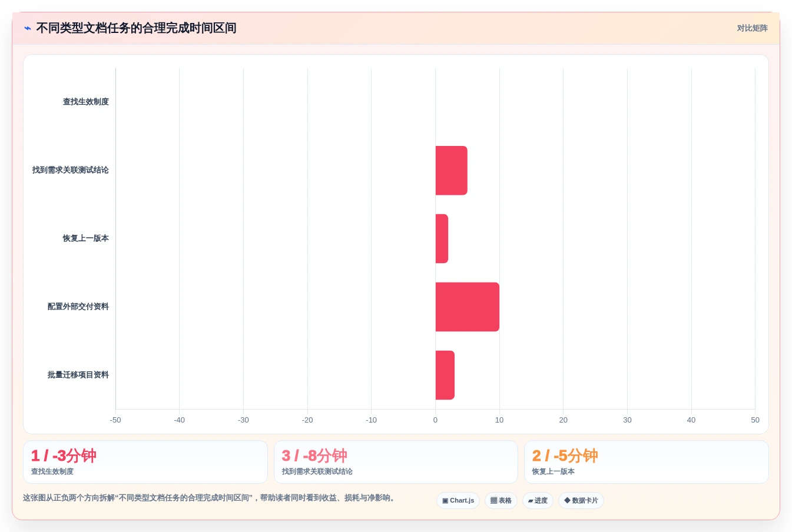The height and width of the screenshot is (532, 792).
Task: Select the 配置外部交付资料 bar in chart
Action: [x=467, y=307]
